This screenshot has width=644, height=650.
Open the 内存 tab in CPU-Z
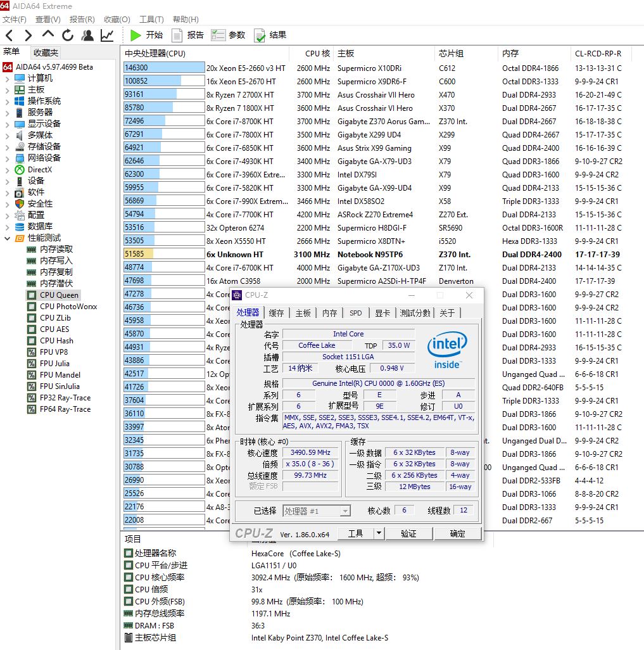pyautogui.click(x=329, y=313)
